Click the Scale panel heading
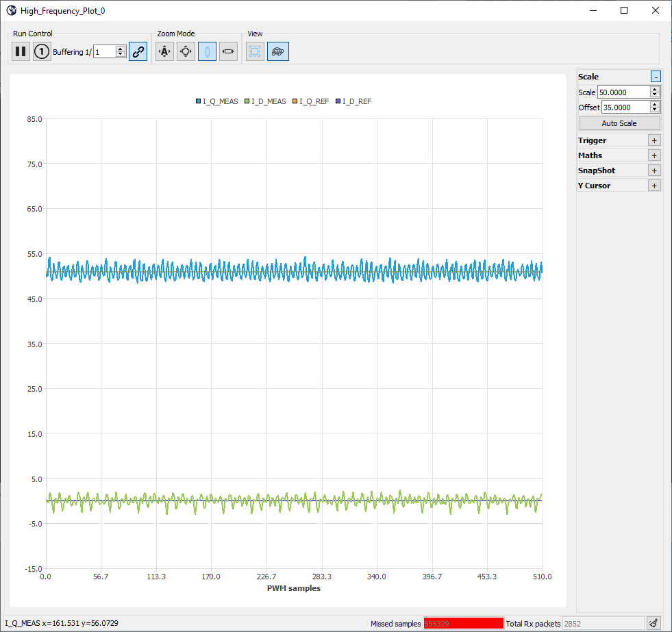Viewport: 672px width, 632px height. click(x=588, y=77)
